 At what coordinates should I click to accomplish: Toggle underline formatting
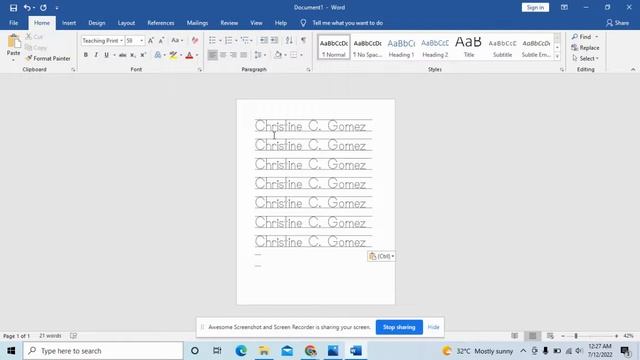pos(106,55)
